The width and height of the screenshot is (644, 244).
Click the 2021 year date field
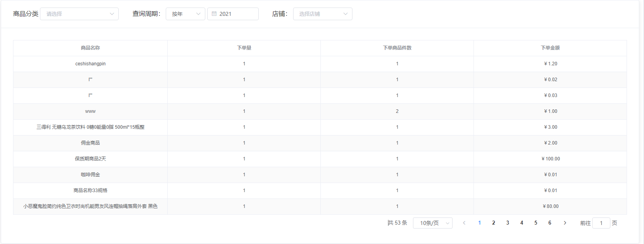[233, 14]
